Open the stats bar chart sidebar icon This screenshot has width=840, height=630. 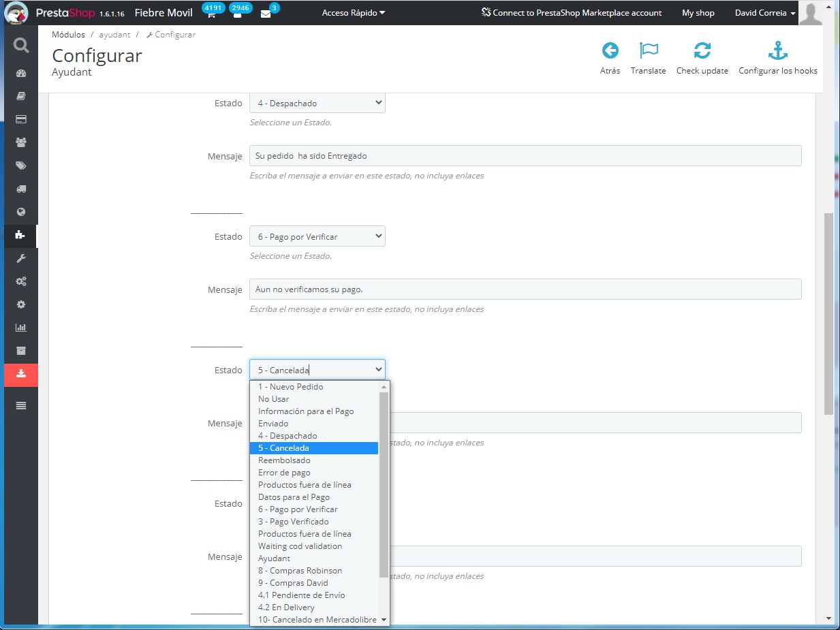point(20,328)
